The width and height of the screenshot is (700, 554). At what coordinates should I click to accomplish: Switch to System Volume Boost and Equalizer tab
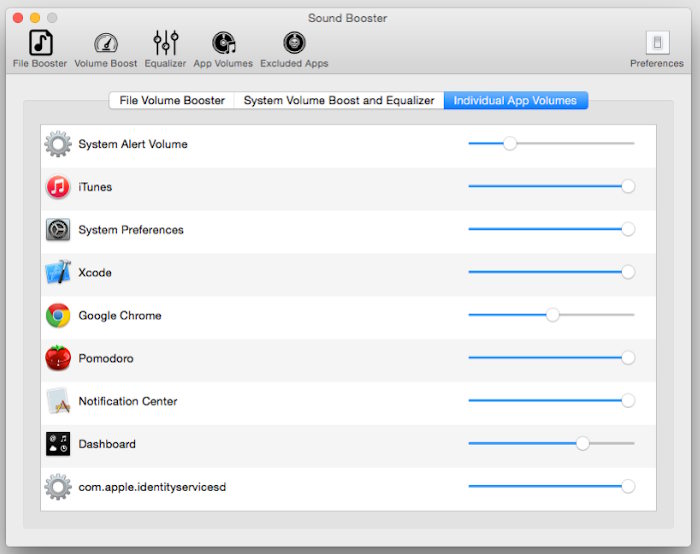coord(339,100)
